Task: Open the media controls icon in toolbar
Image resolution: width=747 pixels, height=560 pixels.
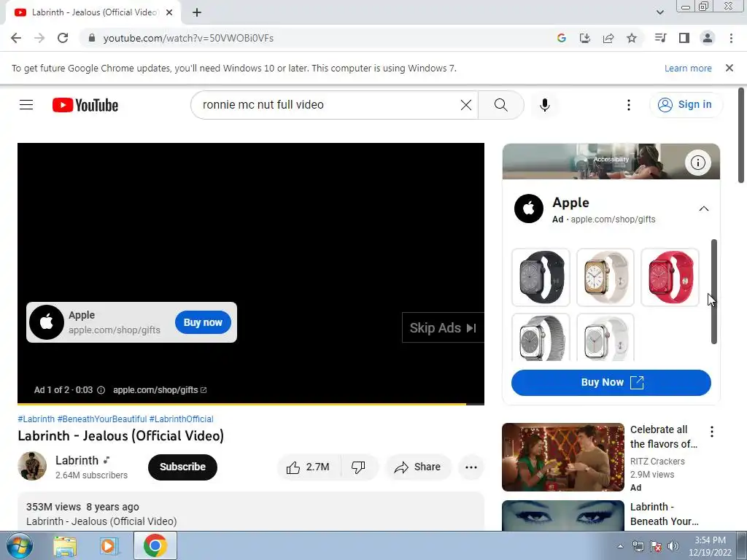Action: click(660, 38)
